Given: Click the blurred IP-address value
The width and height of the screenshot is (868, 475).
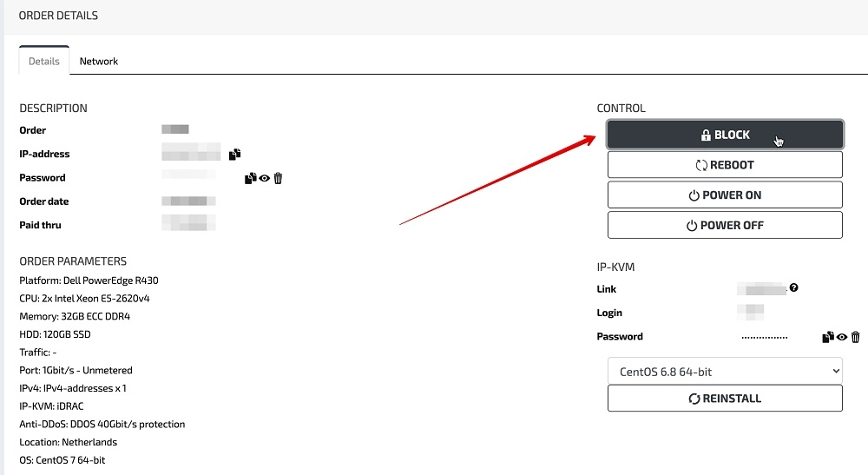Looking at the screenshot, I should click(x=191, y=155).
